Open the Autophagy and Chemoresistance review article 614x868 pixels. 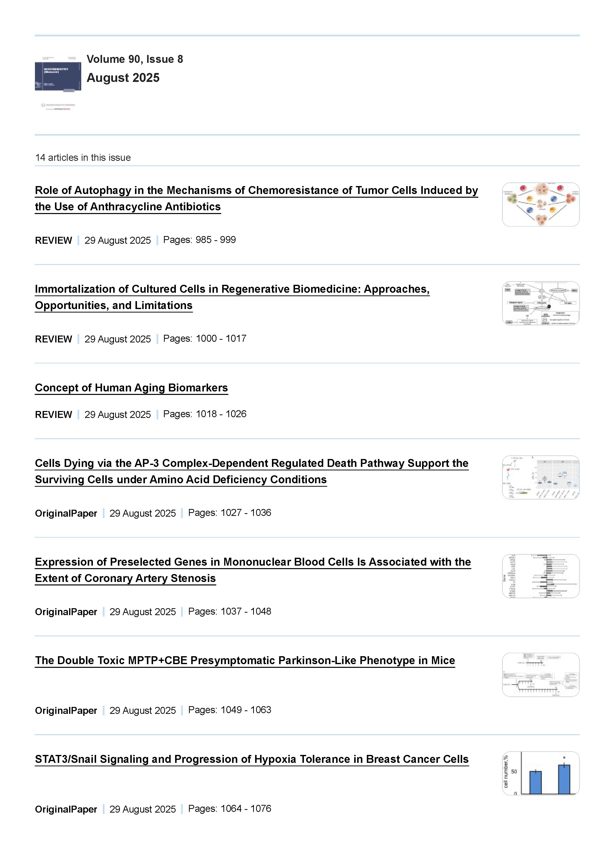coord(256,191)
